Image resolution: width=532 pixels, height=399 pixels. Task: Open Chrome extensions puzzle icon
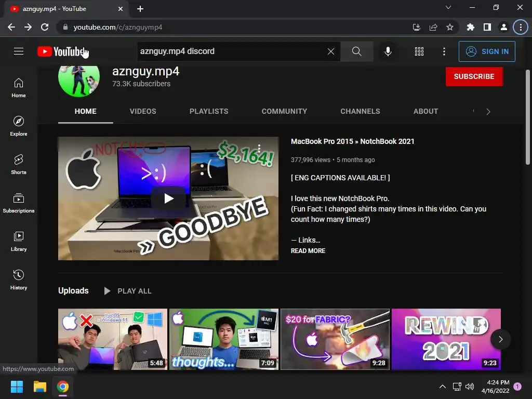[x=470, y=27]
